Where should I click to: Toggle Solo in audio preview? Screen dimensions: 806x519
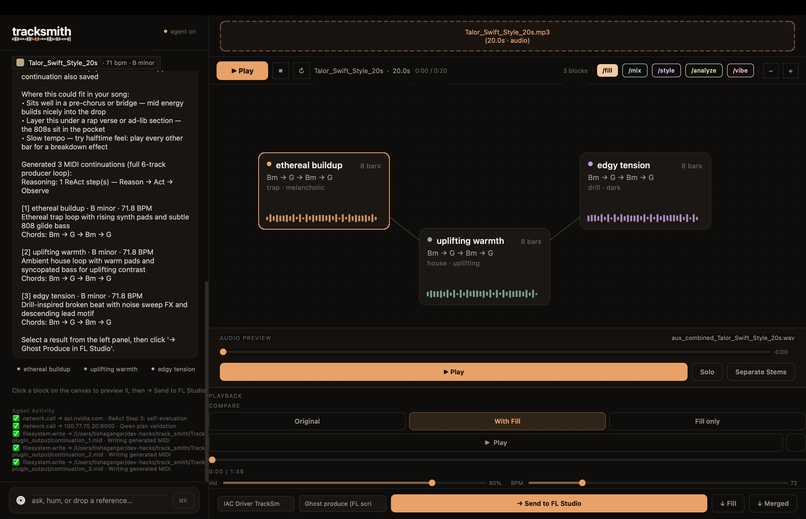(707, 372)
